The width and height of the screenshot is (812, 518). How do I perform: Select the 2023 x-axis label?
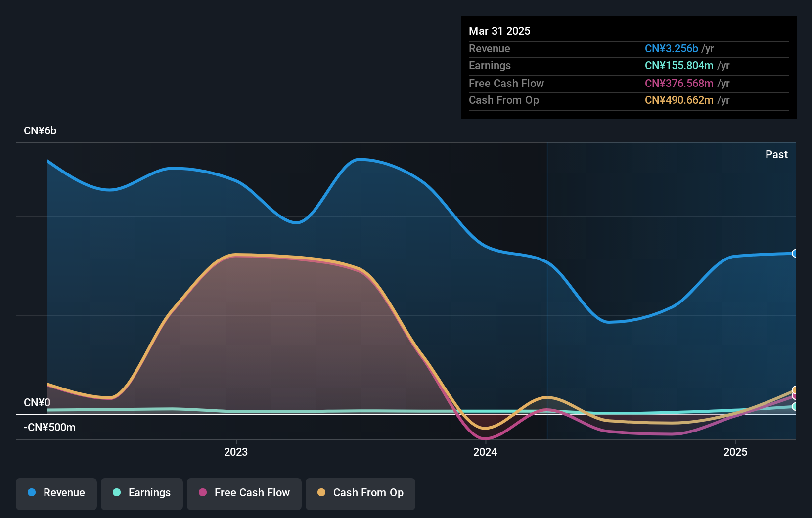(x=236, y=452)
